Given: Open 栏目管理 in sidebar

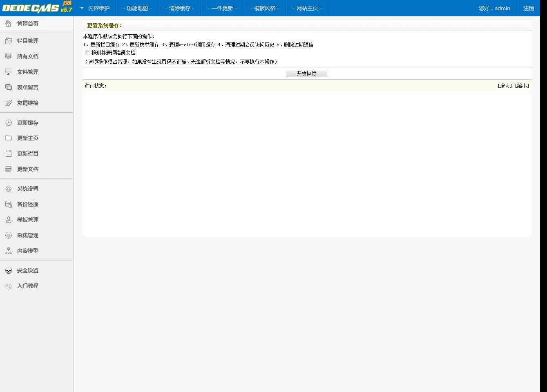Looking at the screenshot, I should tap(28, 41).
